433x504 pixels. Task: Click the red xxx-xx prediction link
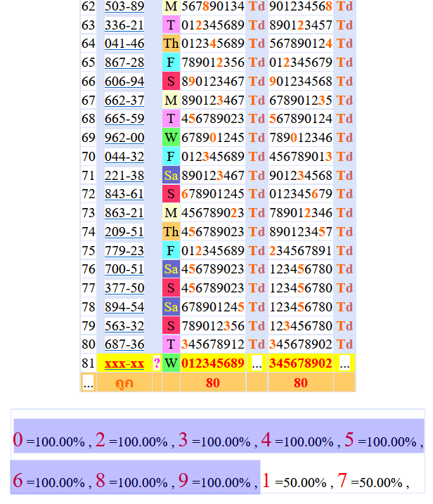point(124,363)
